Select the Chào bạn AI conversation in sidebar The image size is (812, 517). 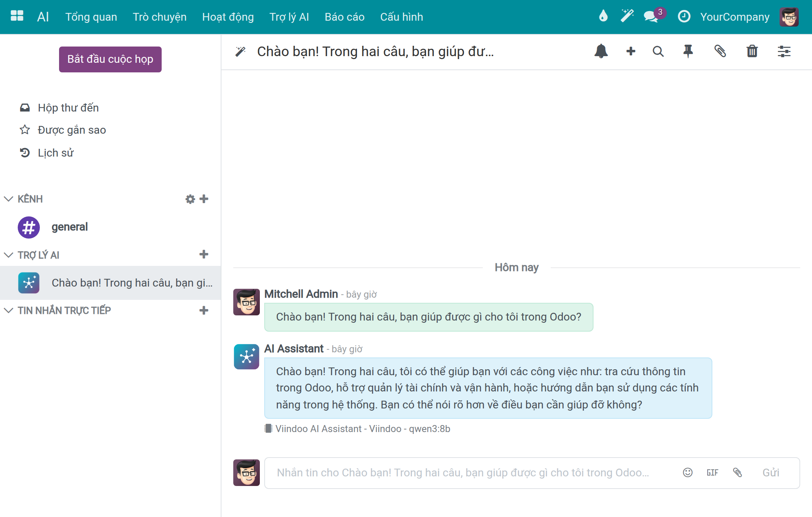110,283
